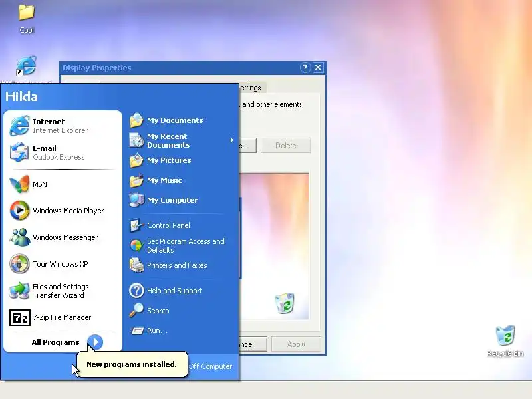Open the Recycle Bin desktop icon
Screen dimensions: 532x399
point(505,340)
